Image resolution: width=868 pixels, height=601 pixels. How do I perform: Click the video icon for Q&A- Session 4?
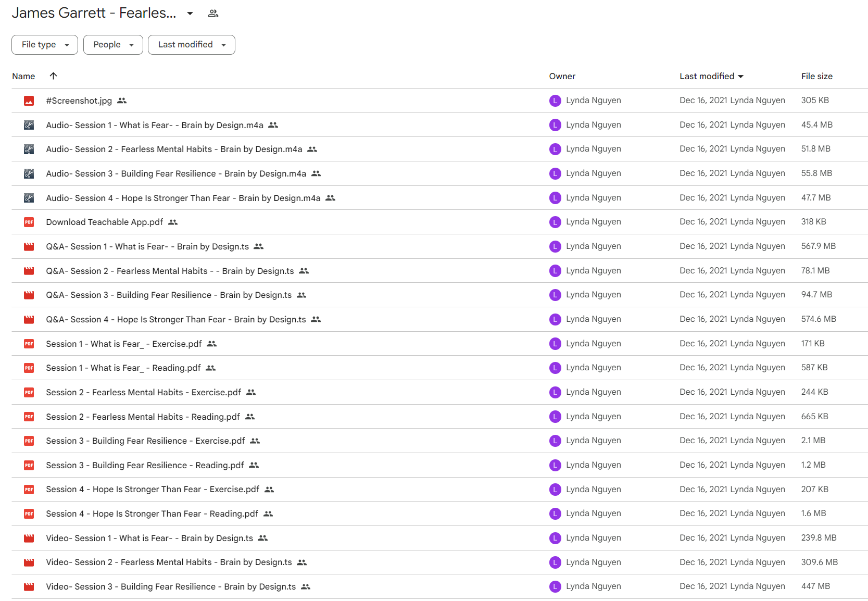pos(29,320)
